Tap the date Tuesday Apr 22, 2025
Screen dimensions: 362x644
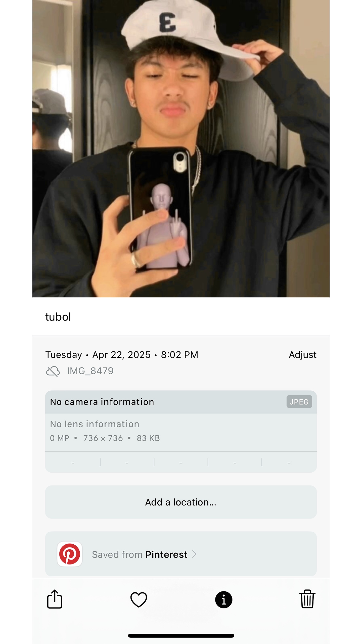tap(98, 355)
